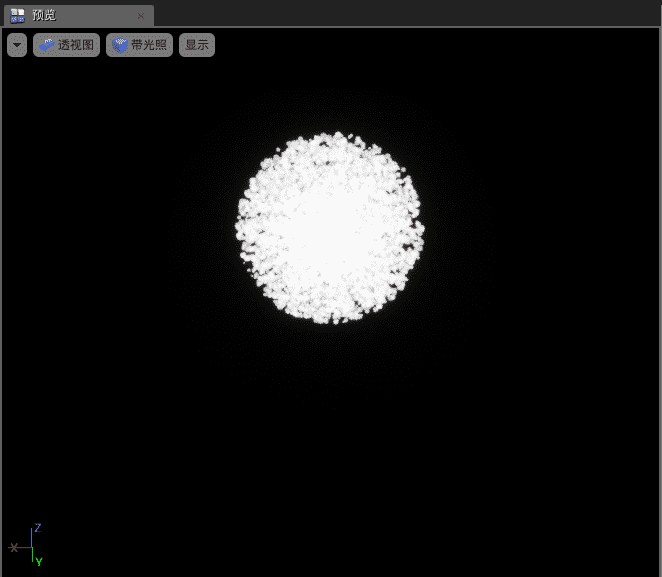Click the green Y axis label

pyautogui.click(x=38, y=562)
